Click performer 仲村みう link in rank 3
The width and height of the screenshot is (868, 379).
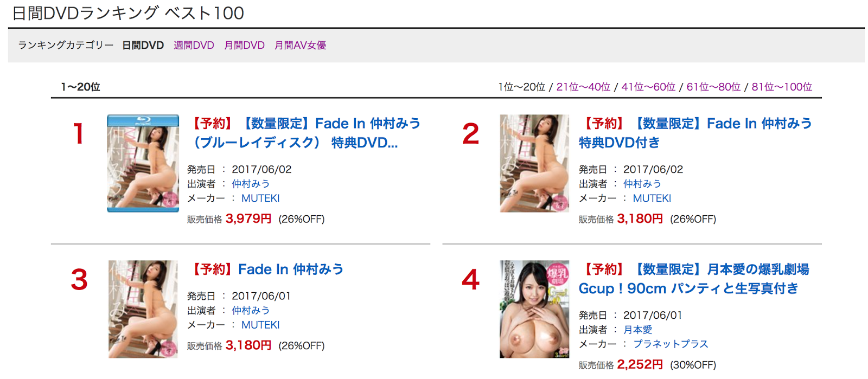251,311
